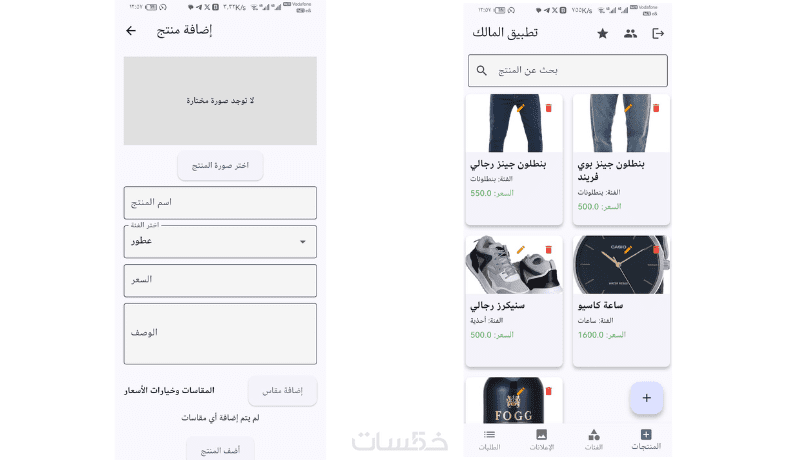Expand the category dropdown showing عطور

coord(220,241)
